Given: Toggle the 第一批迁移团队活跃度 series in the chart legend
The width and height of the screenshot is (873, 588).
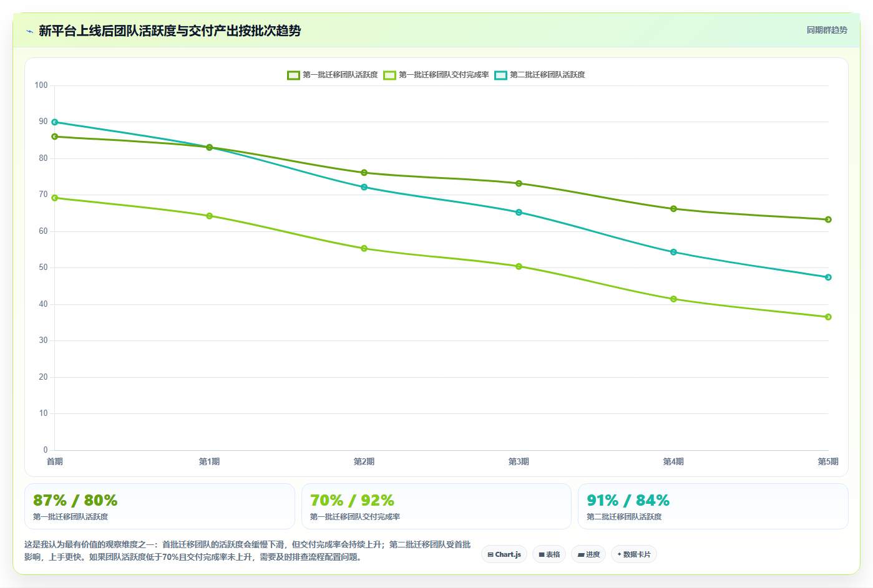Looking at the screenshot, I should point(333,75).
